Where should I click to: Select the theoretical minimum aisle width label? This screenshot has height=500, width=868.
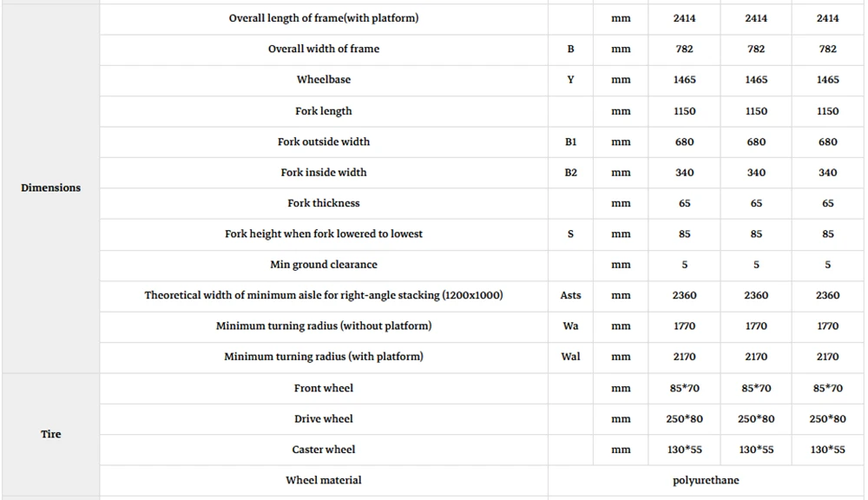click(324, 295)
